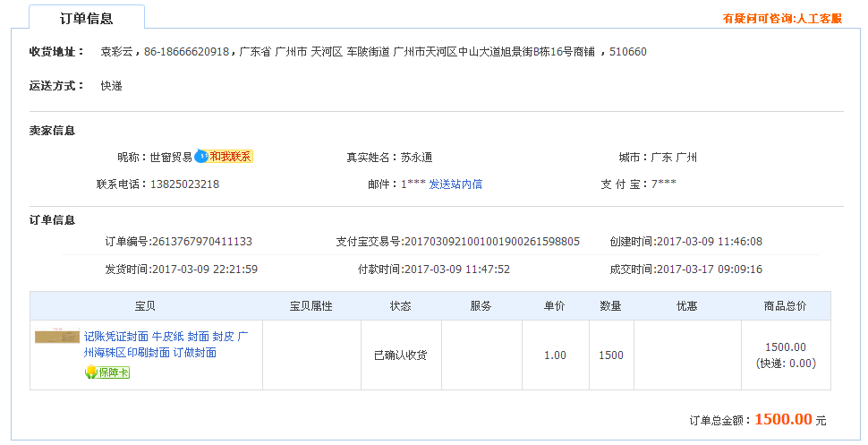Click the '优惠' column header

687,306
